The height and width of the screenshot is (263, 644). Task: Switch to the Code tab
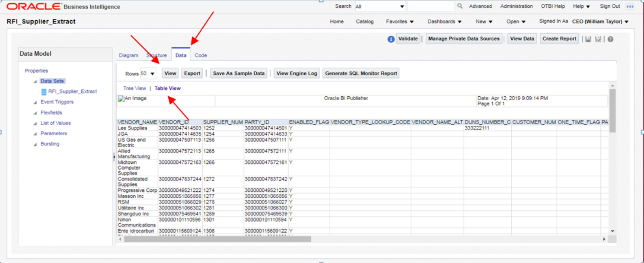tap(201, 55)
